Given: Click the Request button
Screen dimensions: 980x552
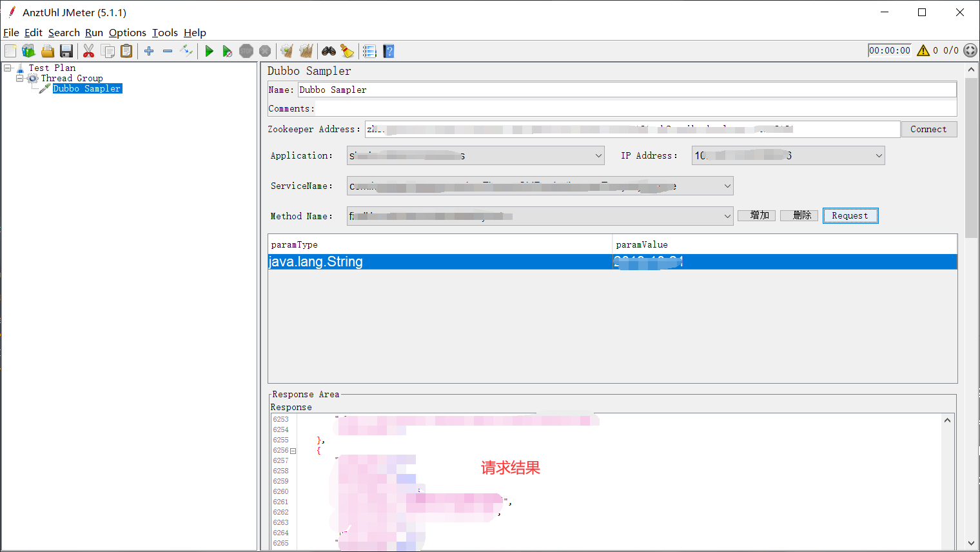Looking at the screenshot, I should [850, 216].
